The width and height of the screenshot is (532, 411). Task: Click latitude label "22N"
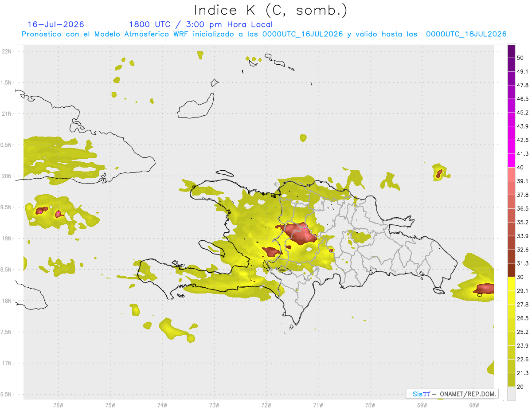[7, 51]
